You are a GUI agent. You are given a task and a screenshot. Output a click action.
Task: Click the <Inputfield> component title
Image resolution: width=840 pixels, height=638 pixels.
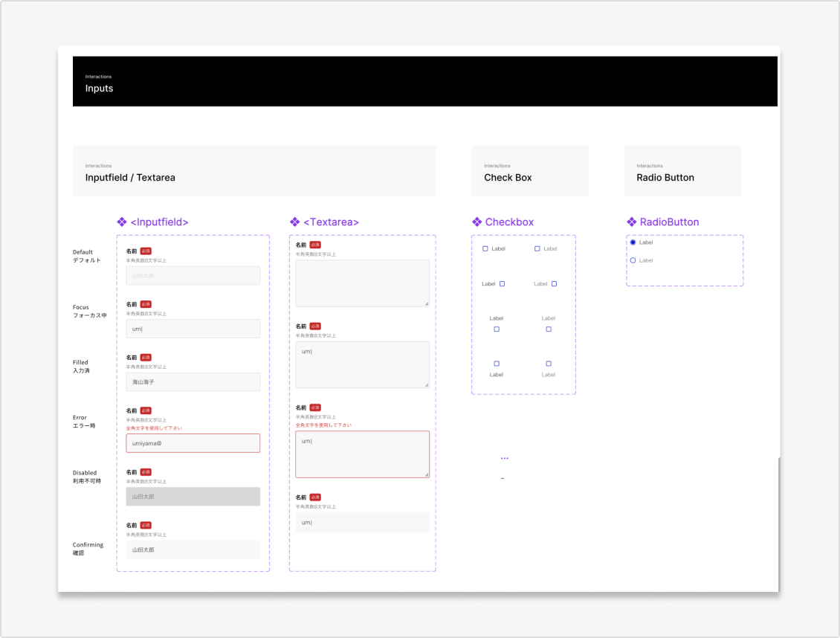160,222
